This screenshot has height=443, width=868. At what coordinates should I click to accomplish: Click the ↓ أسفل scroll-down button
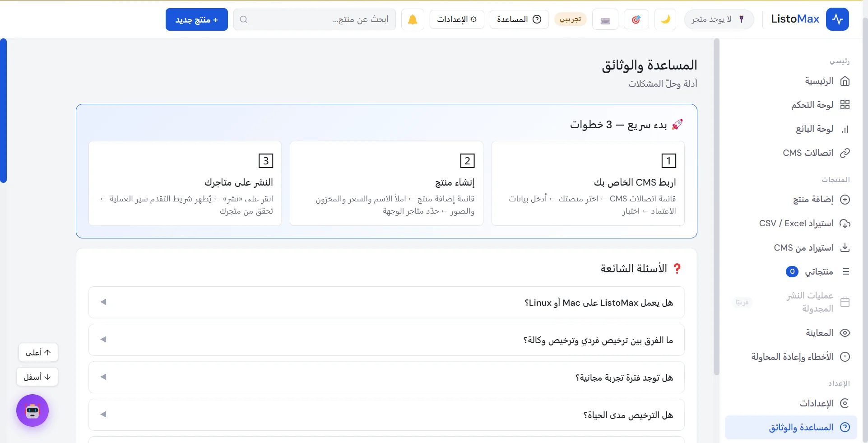(37, 377)
